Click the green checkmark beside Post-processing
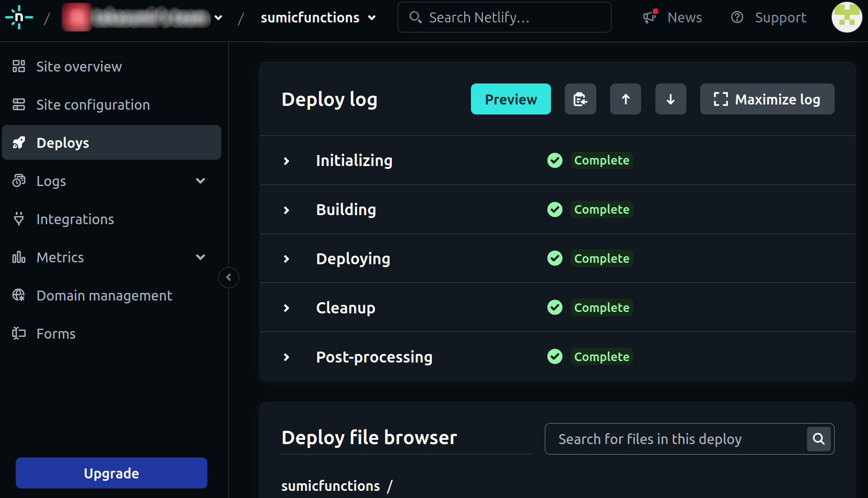 click(x=555, y=356)
